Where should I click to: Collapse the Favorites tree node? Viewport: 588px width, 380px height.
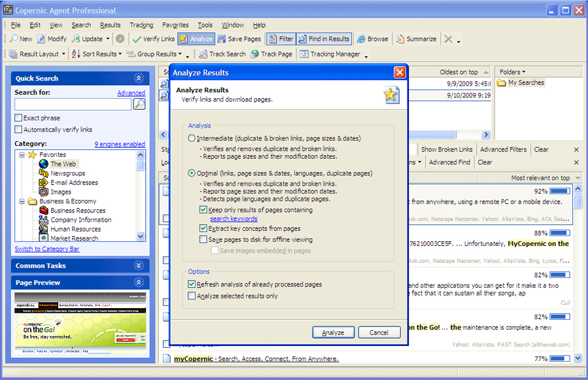click(22, 155)
